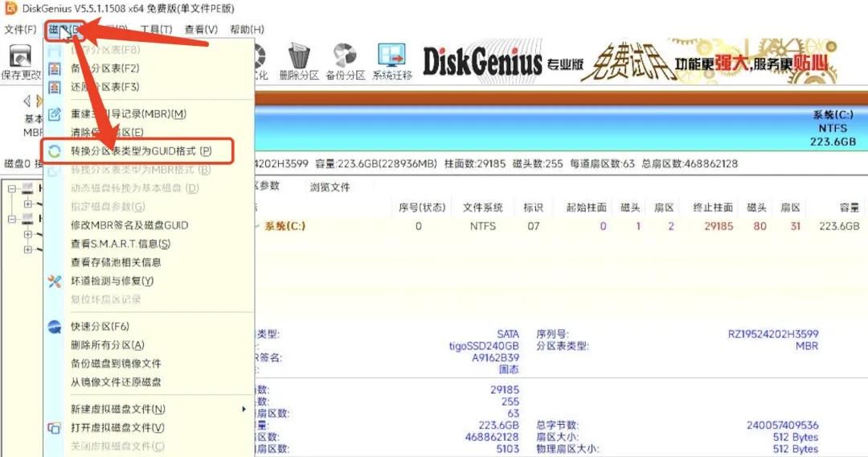The width and height of the screenshot is (868, 457).
Task: Click the DiskGenius logo in the title bar
Action: pyautogui.click(x=10, y=8)
